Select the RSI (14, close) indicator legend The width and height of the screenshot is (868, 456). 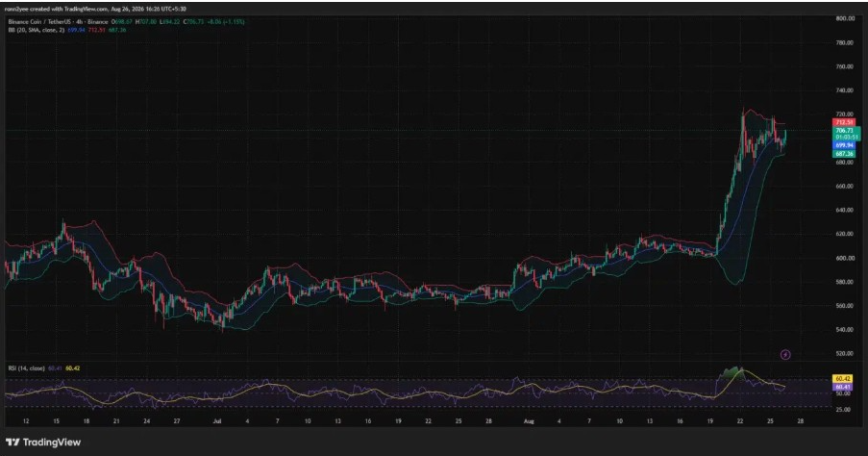pyautogui.click(x=26, y=367)
